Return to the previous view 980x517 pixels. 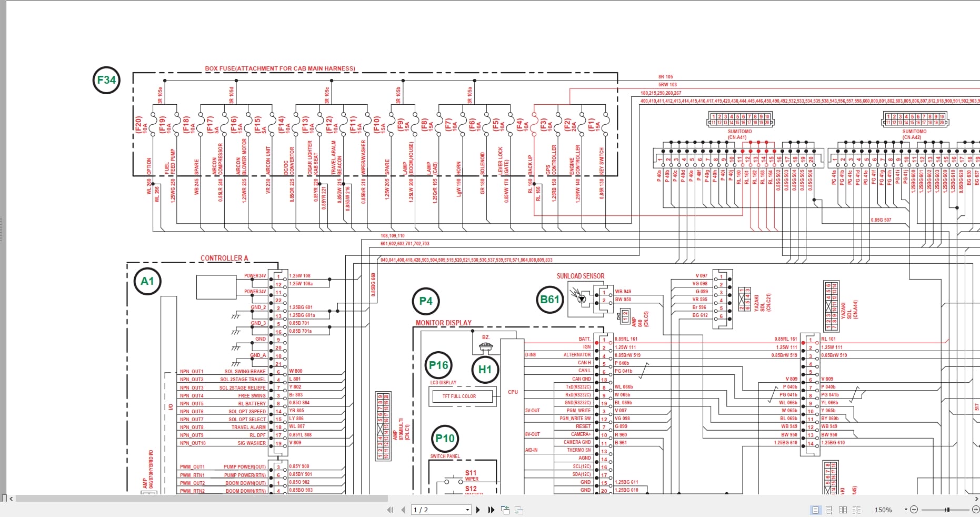pyautogui.click(x=505, y=510)
